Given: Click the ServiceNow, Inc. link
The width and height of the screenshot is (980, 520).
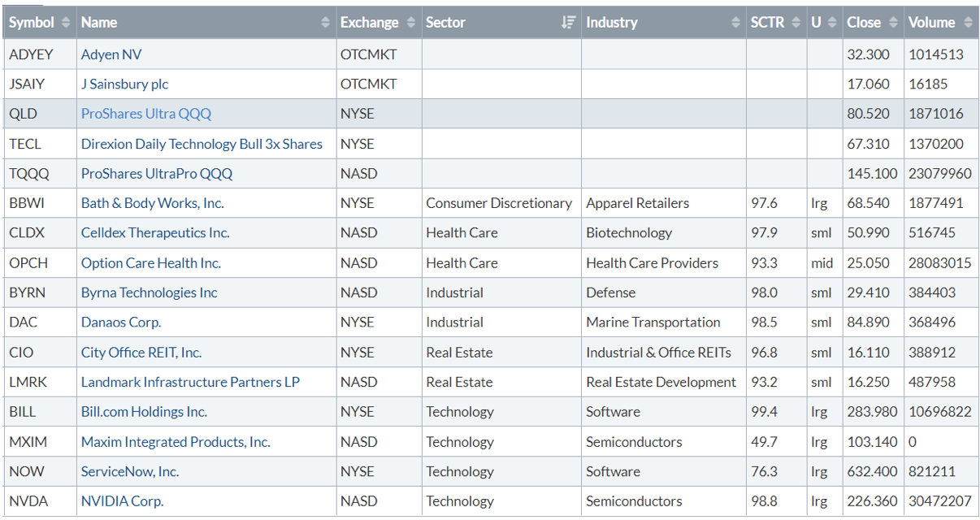Looking at the screenshot, I should coord(130,471).
